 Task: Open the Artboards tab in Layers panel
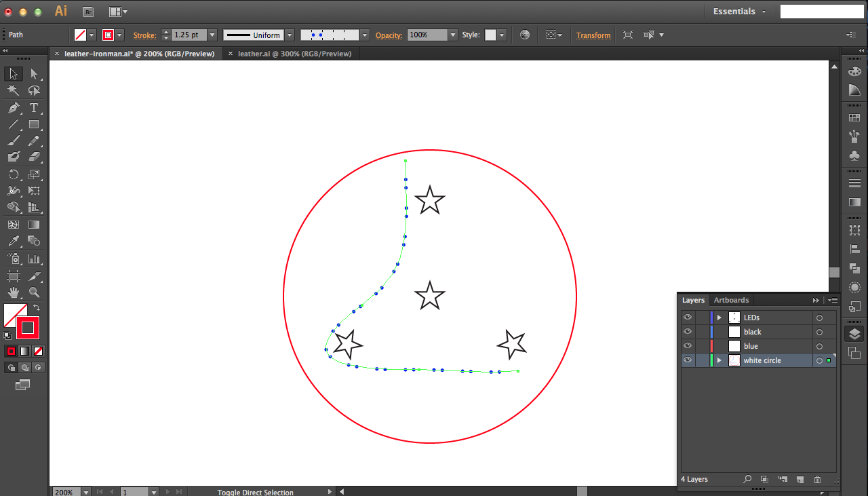click(x=731, y=300)
